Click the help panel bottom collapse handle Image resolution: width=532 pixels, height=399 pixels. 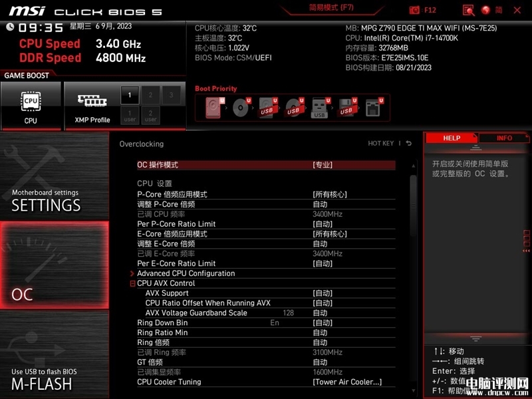[x=475, y=338]
